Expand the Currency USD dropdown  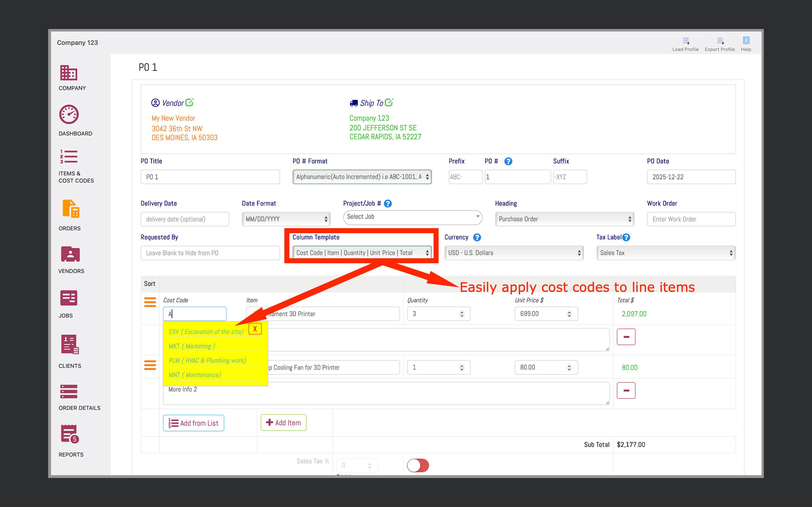point(514,253)
